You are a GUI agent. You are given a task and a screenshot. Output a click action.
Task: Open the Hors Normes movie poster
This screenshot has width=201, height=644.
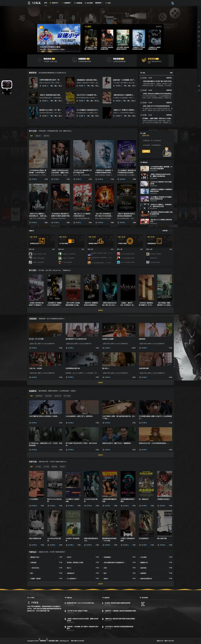[x=38, y=197]
